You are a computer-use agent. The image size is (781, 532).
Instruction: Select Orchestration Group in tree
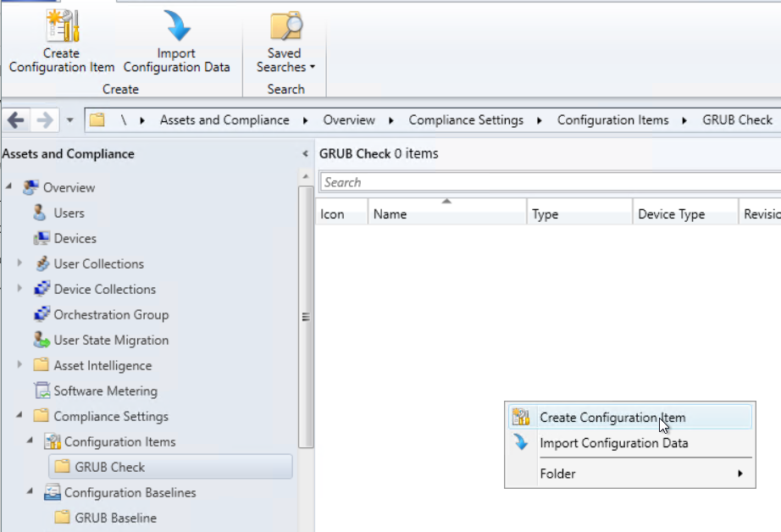(110, 314)
